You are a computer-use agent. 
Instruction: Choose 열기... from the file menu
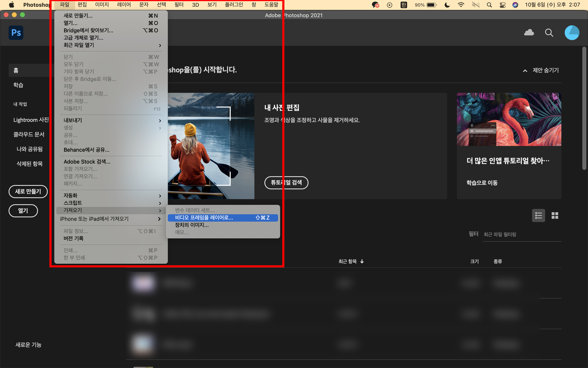point(111,23)
